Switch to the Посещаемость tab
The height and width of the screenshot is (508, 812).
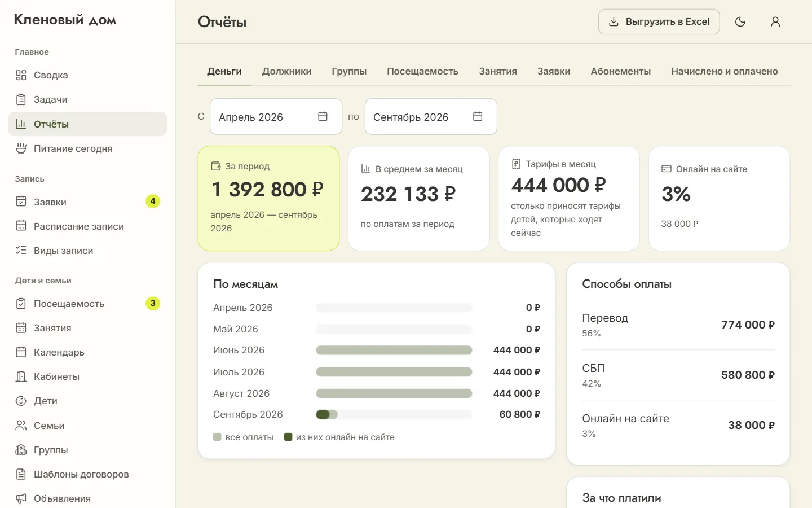tap(422, 71)
